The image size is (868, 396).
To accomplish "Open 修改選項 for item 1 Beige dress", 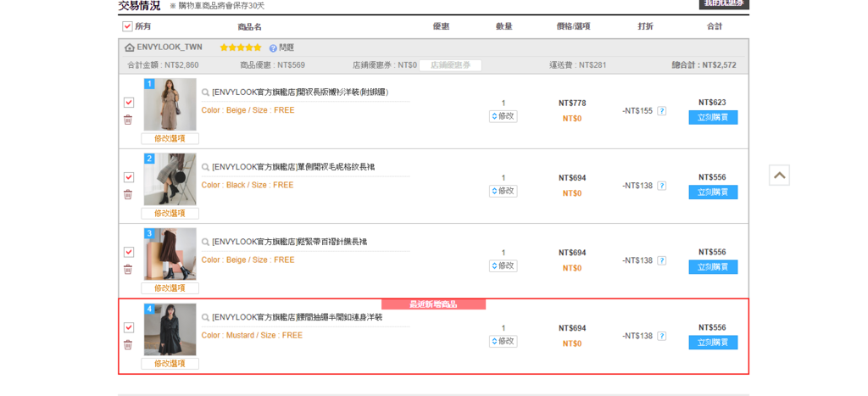I will pyautogui.click(x=170, y=138).
